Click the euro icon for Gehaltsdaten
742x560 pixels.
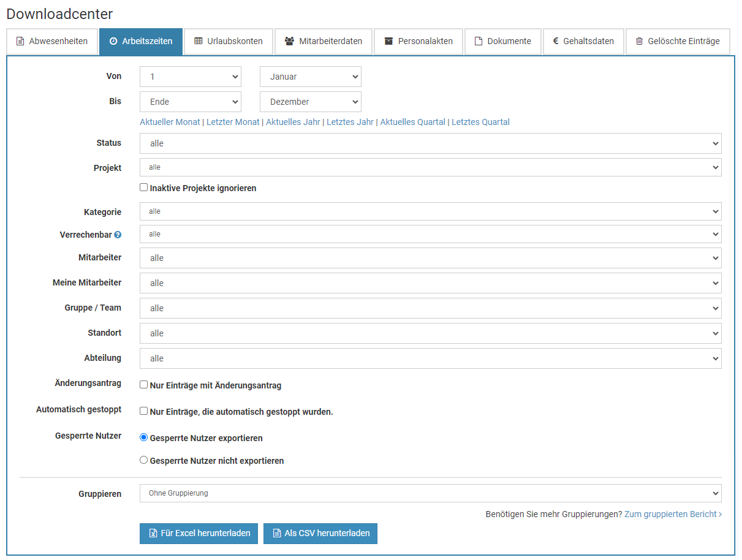click(x=556, y=42)
